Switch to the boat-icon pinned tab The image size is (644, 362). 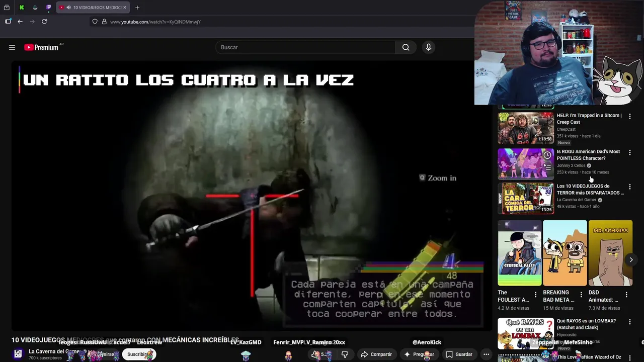tap(35, 8)
